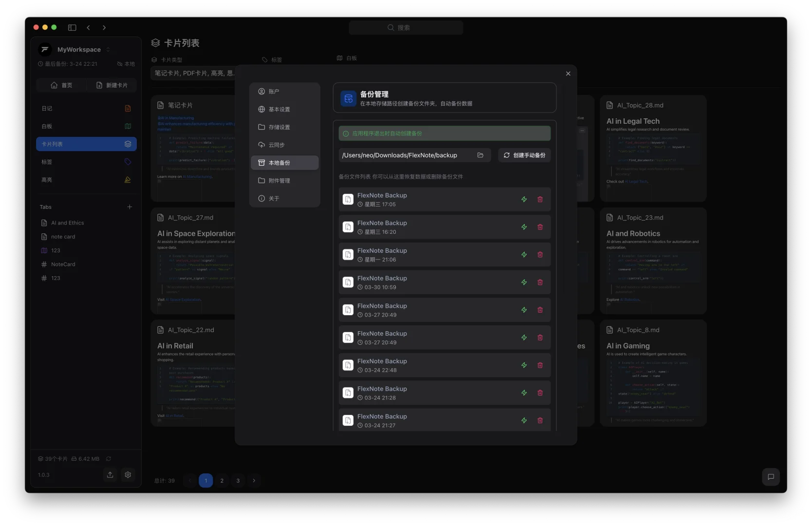This screenshot has height=526, width=812.
Task: Open 账户 settings section
Action: [285, 92]
